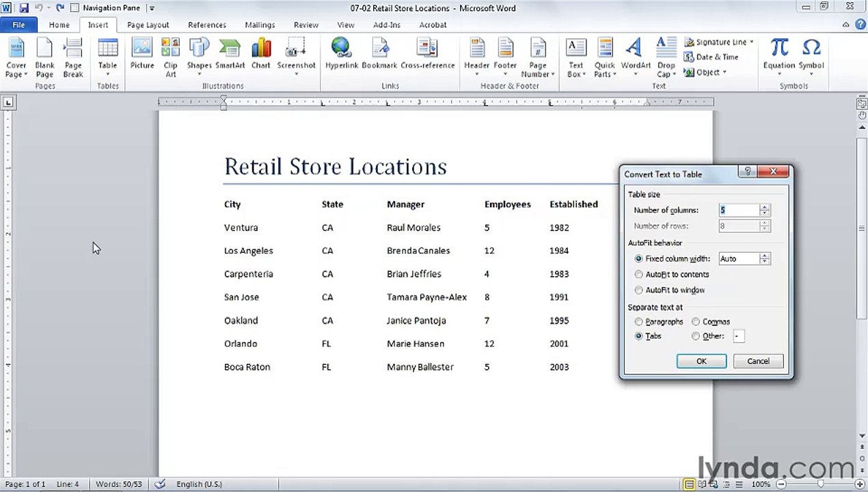The width and height of the screenshot is (868, 492).
Task: Switch to the Mailings tab
Action: [x=260, y=25]
